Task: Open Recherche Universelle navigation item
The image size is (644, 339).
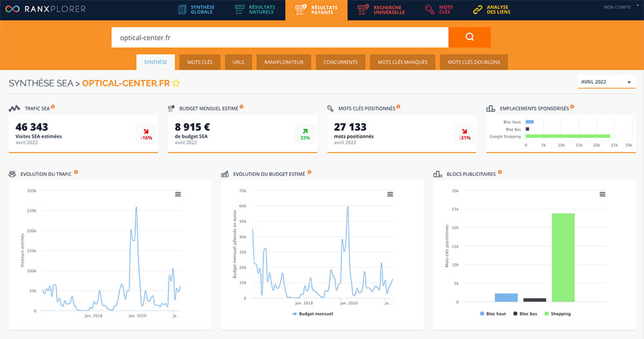Action: tap(381, 10)
